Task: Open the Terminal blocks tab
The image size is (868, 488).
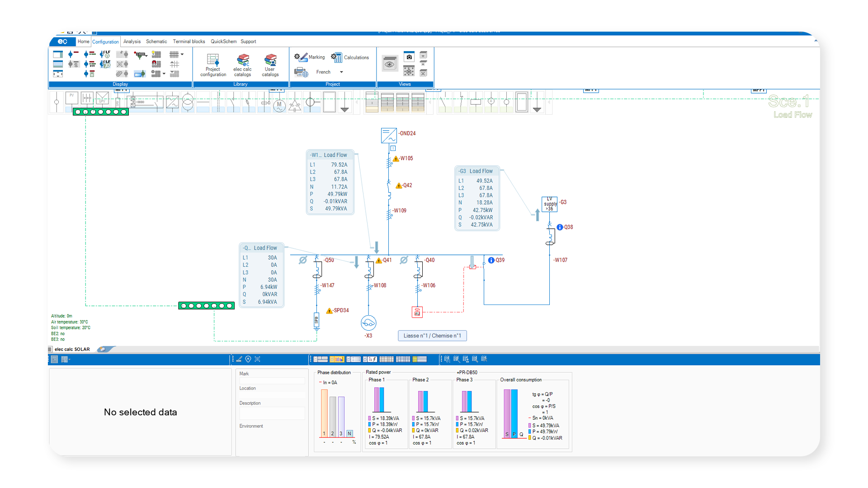Action: point(189,42)
